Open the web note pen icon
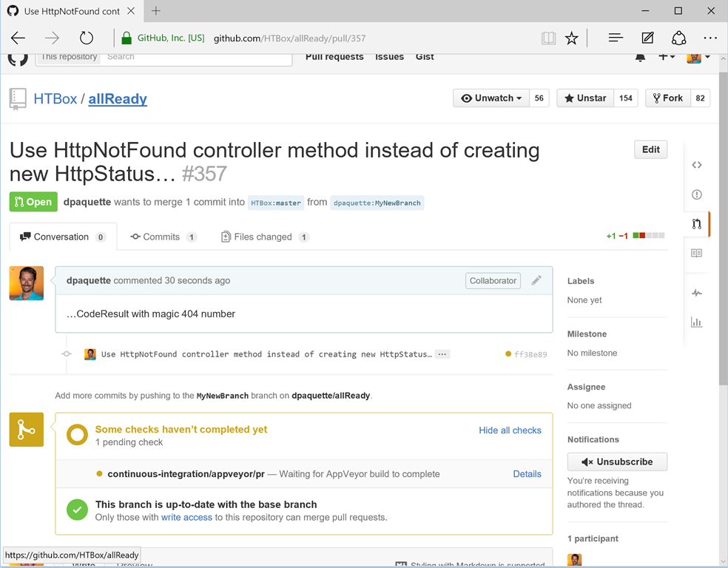728x568 pixels. click(x=647, y=38)
